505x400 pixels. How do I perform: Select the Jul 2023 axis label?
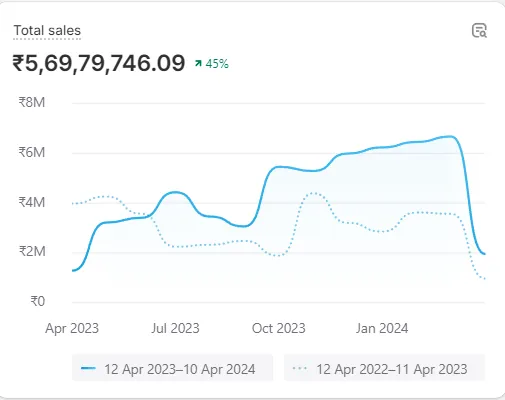tap(175, 328)
